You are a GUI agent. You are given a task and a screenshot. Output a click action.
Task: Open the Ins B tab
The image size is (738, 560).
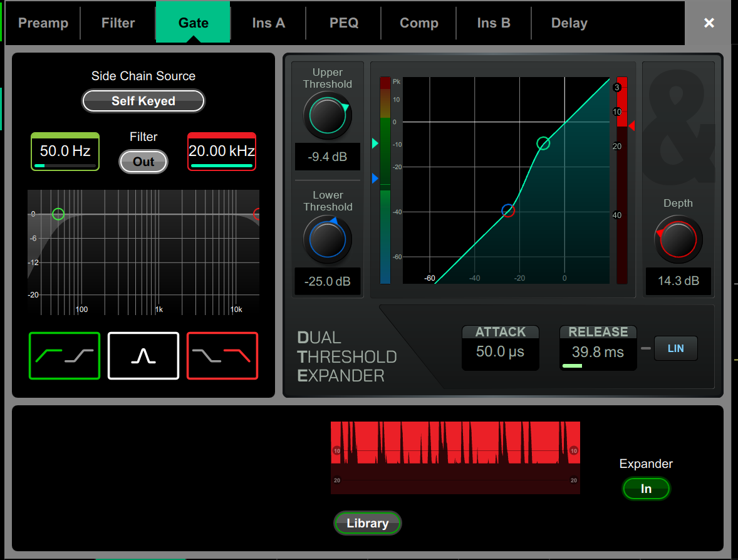point(494,23)
